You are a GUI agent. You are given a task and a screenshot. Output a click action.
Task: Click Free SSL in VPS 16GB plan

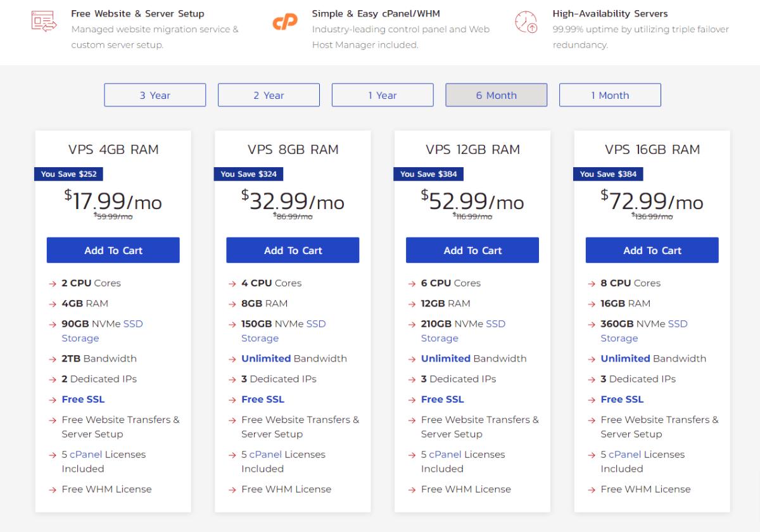pyautogui.click(x=622, y=399)
